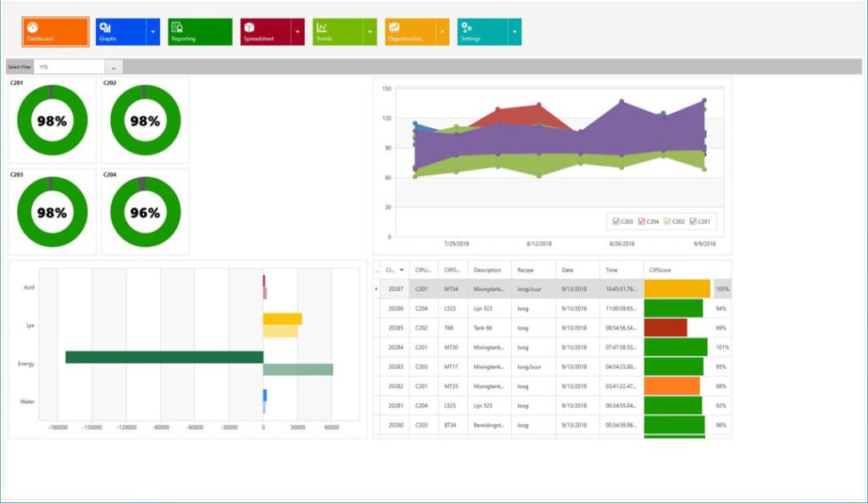
Task: Click the Settings gears icon
Action: coord(466,27)
